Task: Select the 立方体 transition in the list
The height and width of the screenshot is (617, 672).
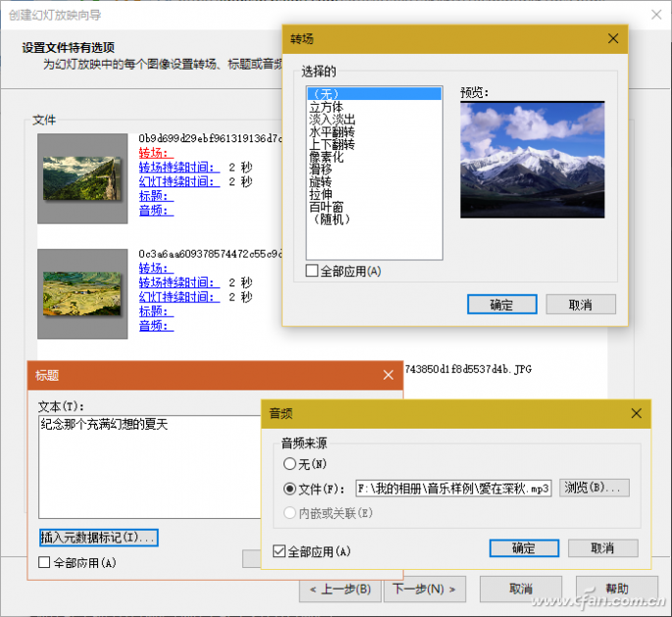Action: point(326,106)
